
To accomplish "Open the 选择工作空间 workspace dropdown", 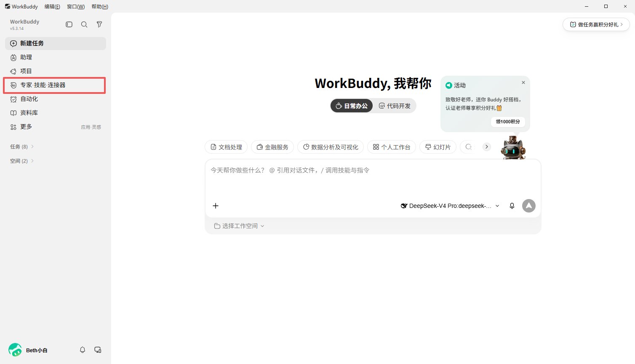I will coord(239,226).
